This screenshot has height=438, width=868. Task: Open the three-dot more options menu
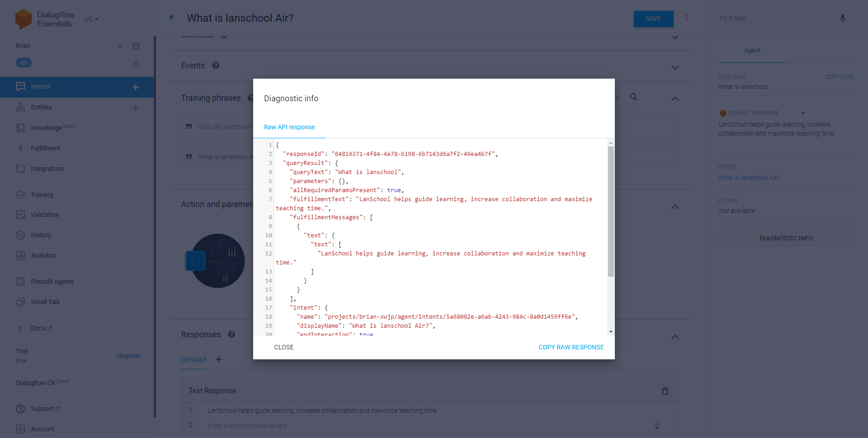click(x=686, y=18)
